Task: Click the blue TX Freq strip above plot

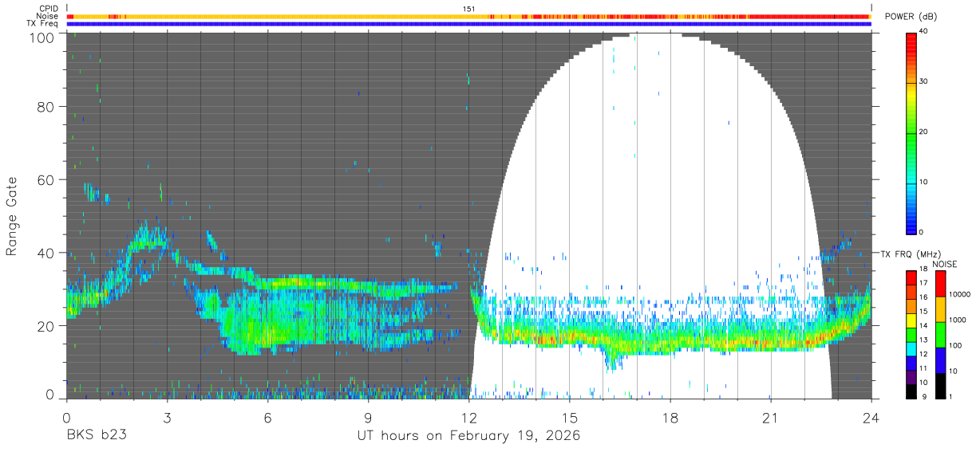Action: 469,24
